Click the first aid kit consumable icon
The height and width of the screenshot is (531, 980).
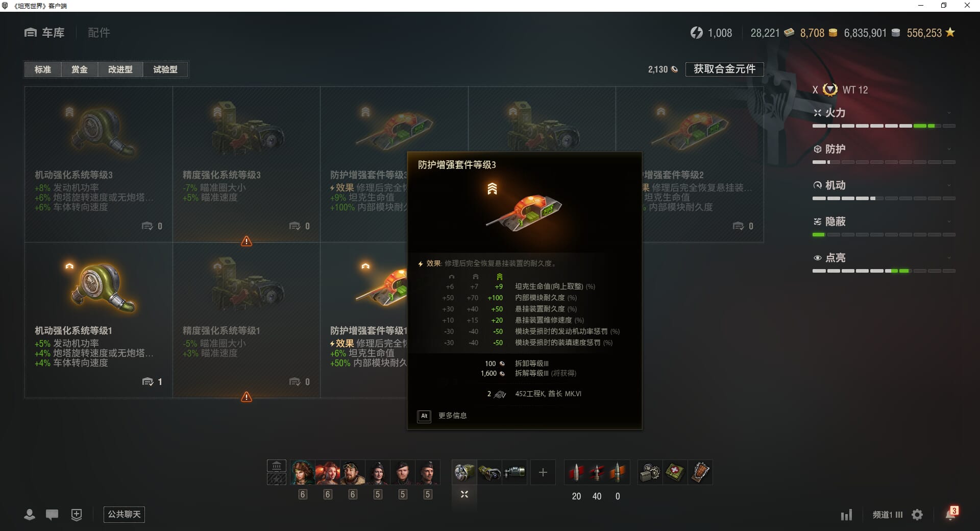[675, 472]
